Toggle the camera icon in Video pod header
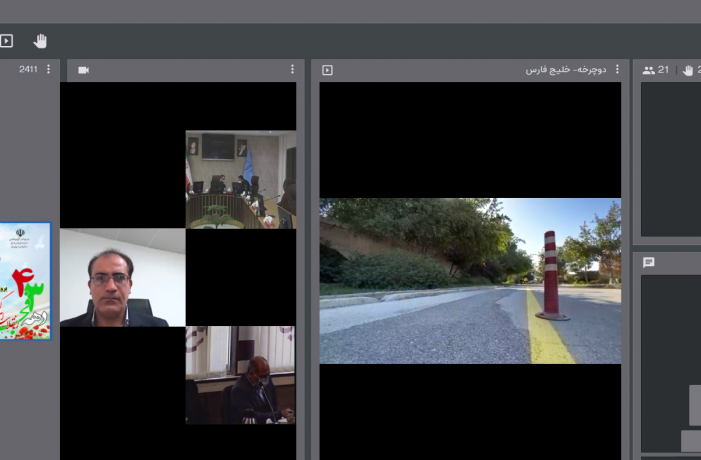Image resolution: width=701 pixels, height=460 pixels. [83, 70]
